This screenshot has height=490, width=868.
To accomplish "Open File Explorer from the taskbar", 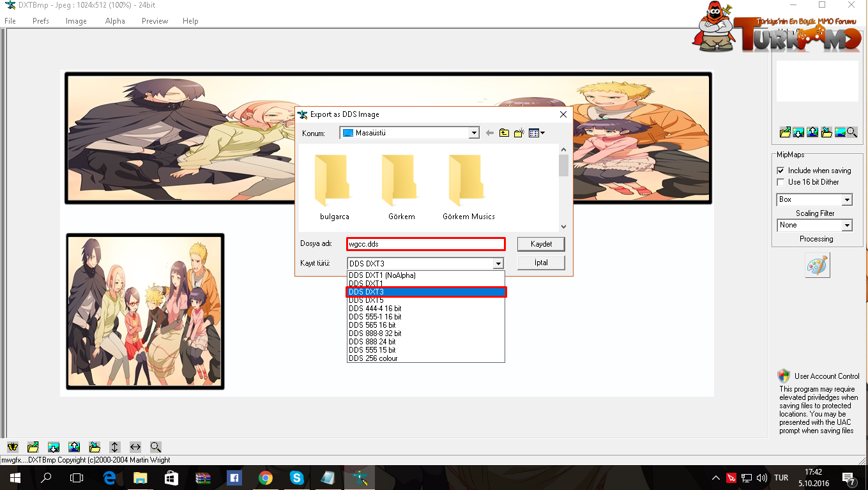I will click(140, 477).
